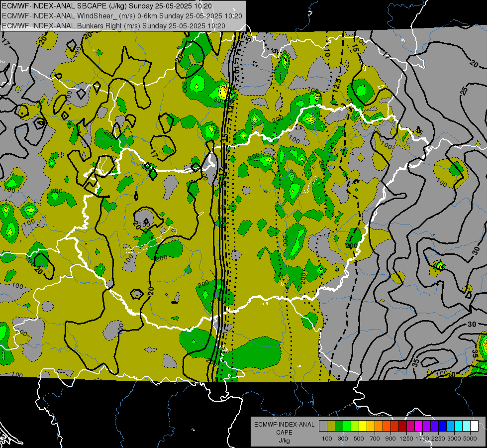Click the ECMWF-INDEX-ANAL label in the legend

[x=284, y=425]
